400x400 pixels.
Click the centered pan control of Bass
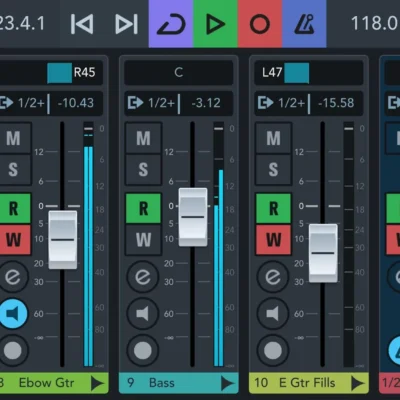179,72
